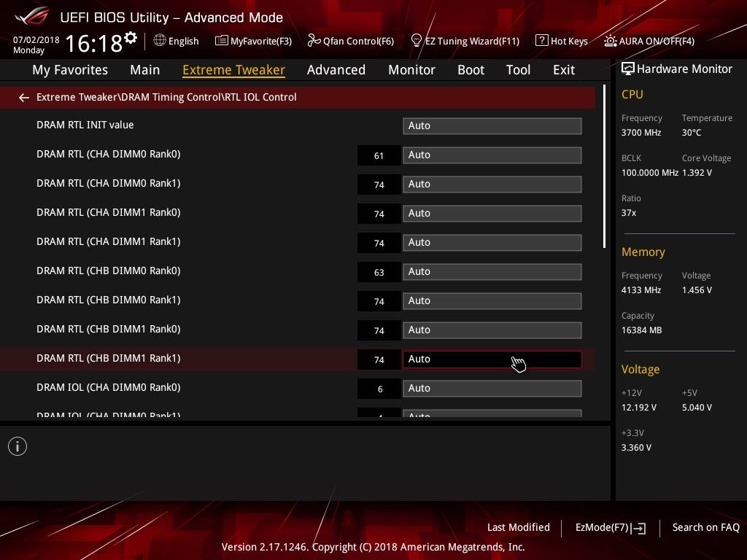Click the Version 2.17.1246 copyright text
Image resolution: width=747 pixels, height=560 pixels.
point(373,547)
